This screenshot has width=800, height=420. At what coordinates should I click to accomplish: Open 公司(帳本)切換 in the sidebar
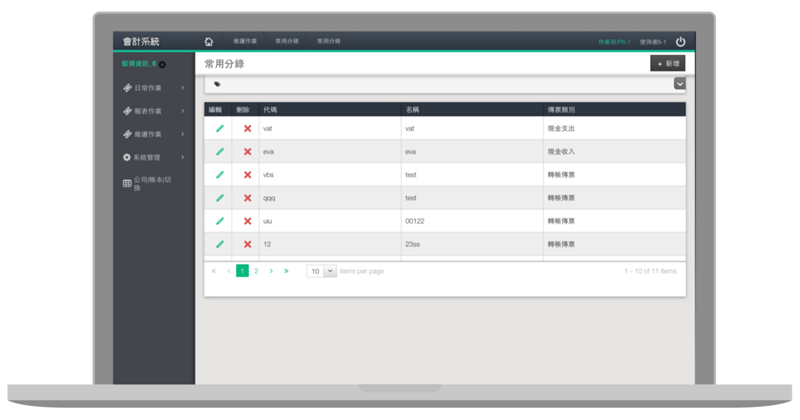point(153,184)
